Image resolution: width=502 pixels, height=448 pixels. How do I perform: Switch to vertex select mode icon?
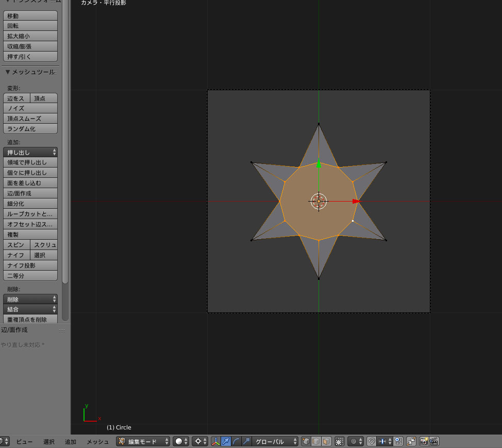pyautogui.click(x=306, y=441)
